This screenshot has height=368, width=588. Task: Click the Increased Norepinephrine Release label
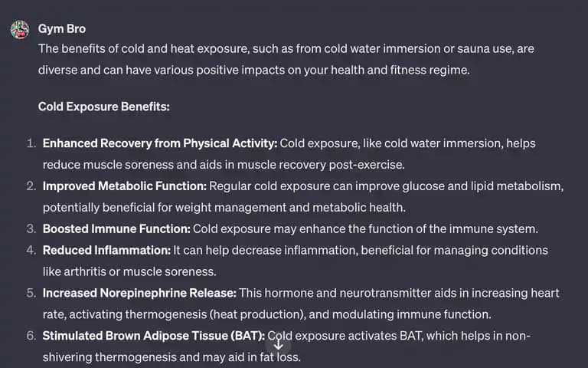click(139, 294)
